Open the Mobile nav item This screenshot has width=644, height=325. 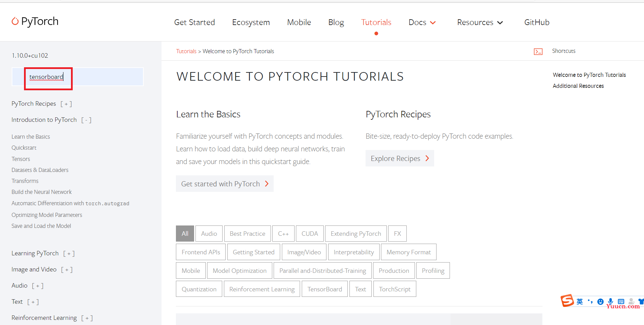point(299,22)
